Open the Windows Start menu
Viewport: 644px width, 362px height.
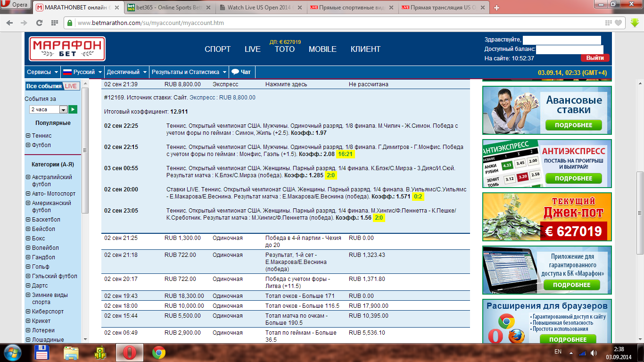(13, 352)
